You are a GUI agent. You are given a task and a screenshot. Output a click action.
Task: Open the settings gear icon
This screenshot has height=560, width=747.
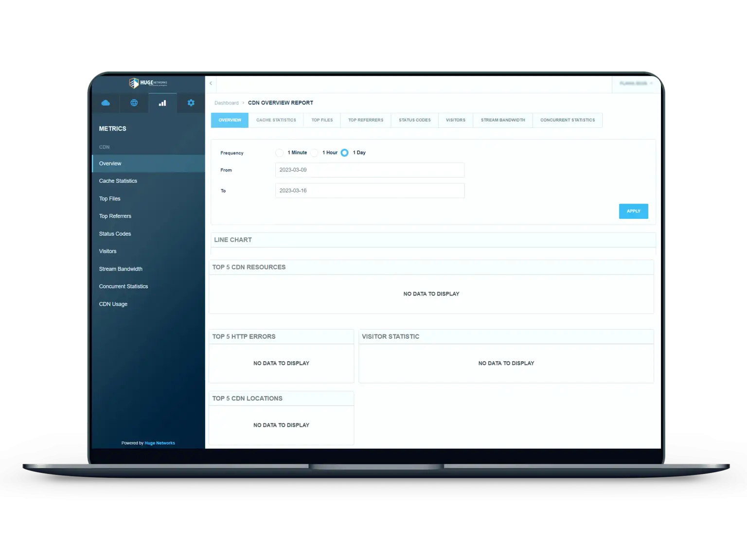click(x=191, y=103)
